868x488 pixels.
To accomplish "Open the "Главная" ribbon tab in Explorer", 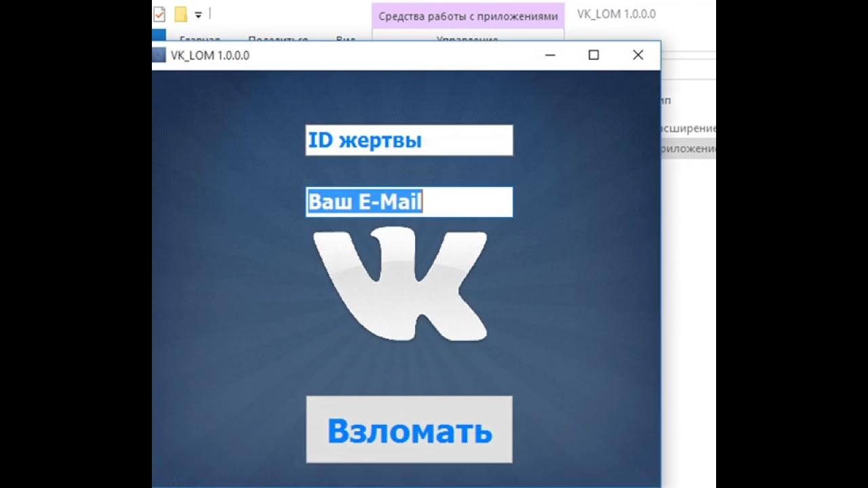I will (199, 40).
